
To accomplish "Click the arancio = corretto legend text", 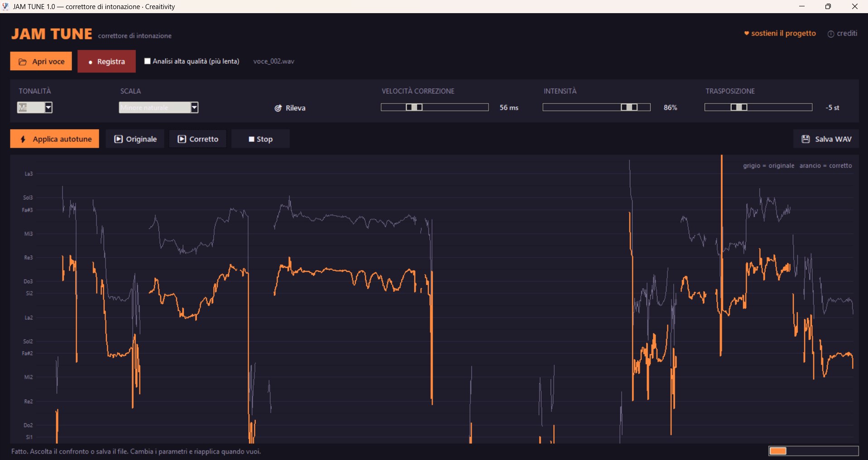I will 825,166.
